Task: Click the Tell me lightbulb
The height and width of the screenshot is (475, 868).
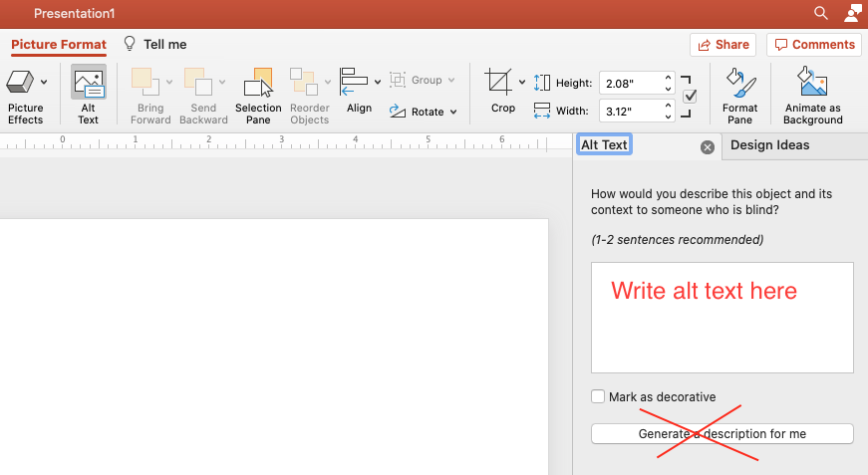Action: click(129, 44)
